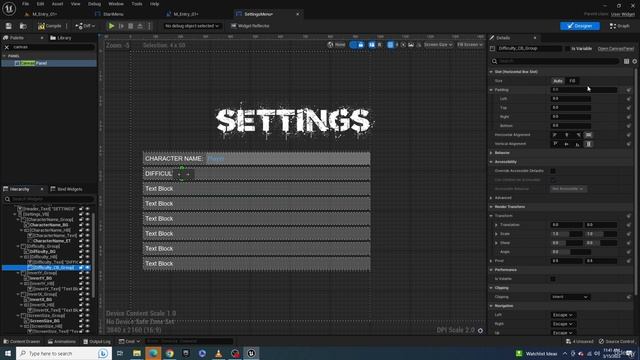Click the Open CanvasPanel link
This screenshot has height=360, width=640.
(616, 49)
